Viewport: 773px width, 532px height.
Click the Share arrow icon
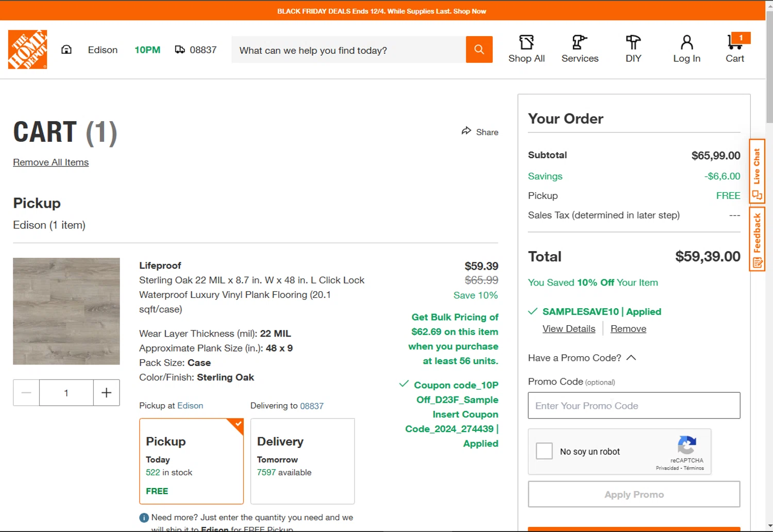point(466,131)
